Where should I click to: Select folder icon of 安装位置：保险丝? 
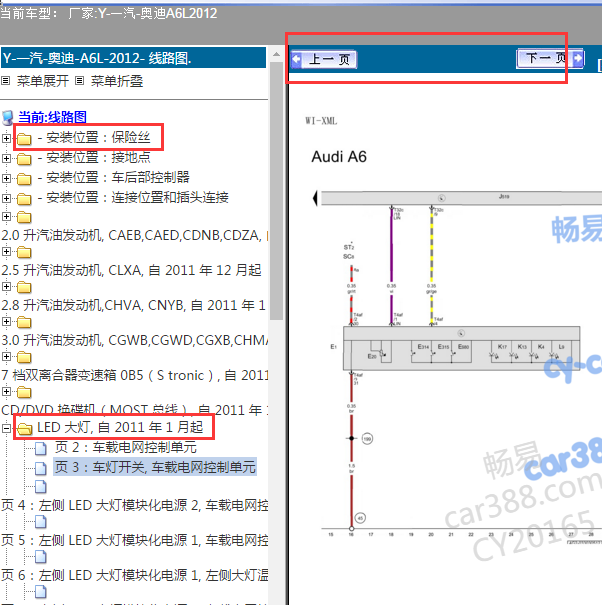(24, 139)
